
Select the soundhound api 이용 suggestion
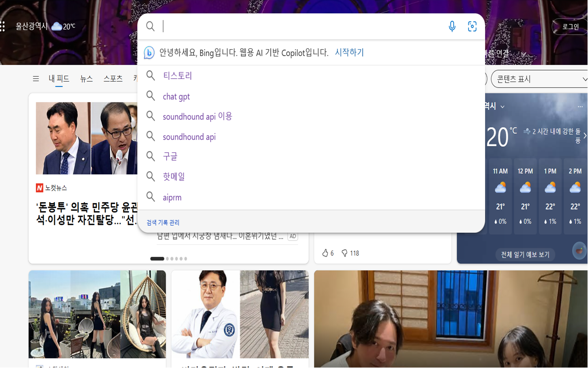coord(311,117)
